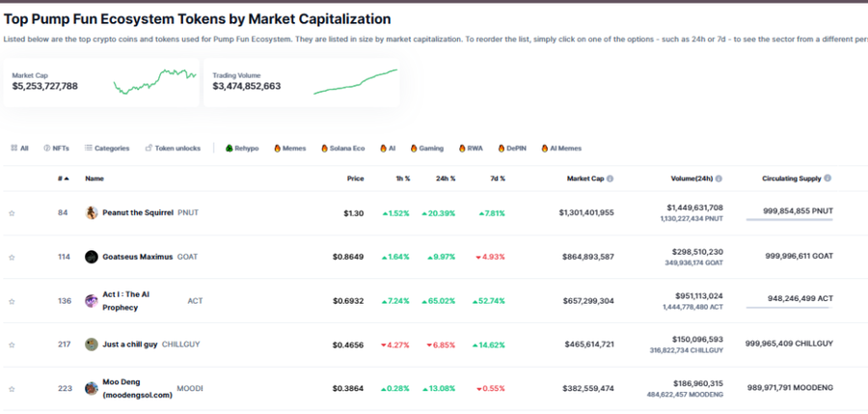This screenshot has width=868, height=414.
Task: Click the Market Cap info icon
Action: [x=610, y=179]
